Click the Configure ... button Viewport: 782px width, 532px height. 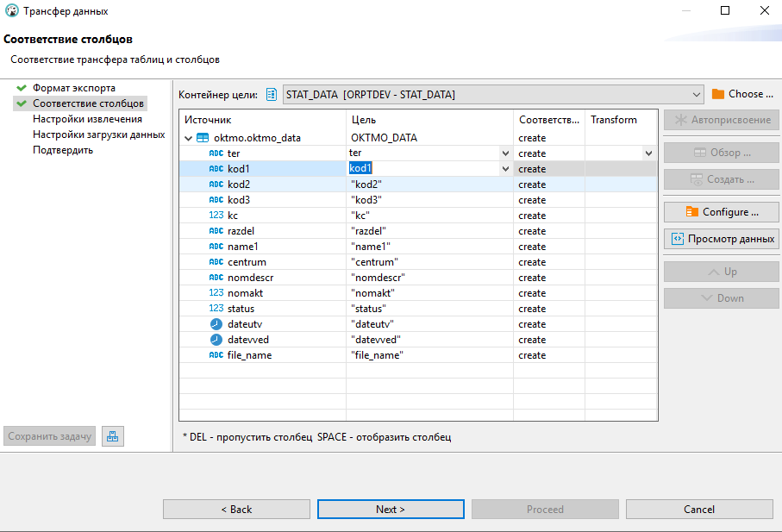click(721, 212)
